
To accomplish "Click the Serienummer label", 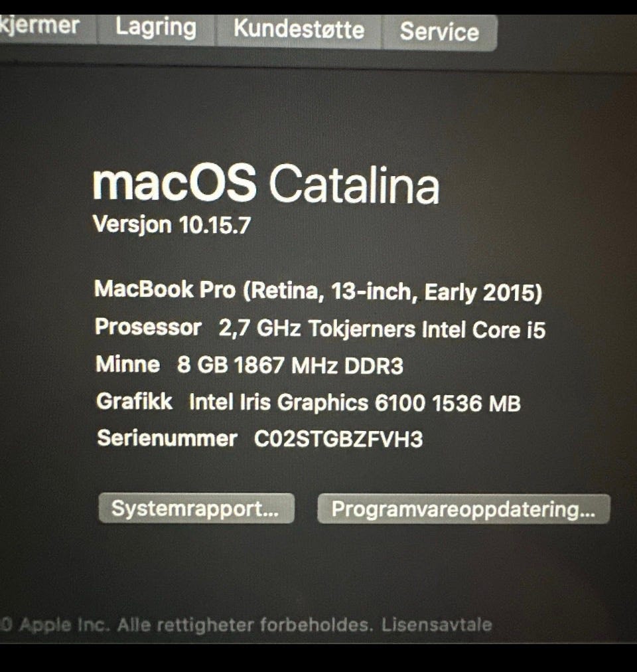I will (x=167, y=438).
